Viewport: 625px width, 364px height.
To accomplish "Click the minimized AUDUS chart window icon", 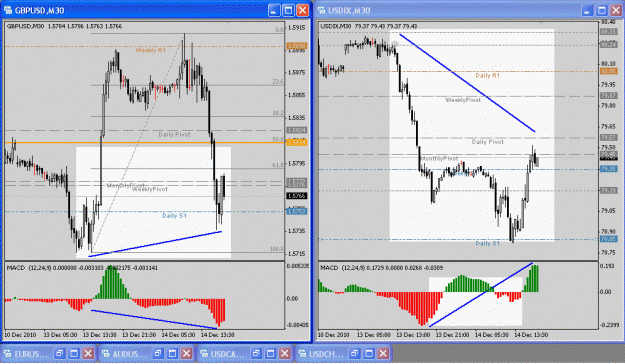I will click(x=106, y=354).
